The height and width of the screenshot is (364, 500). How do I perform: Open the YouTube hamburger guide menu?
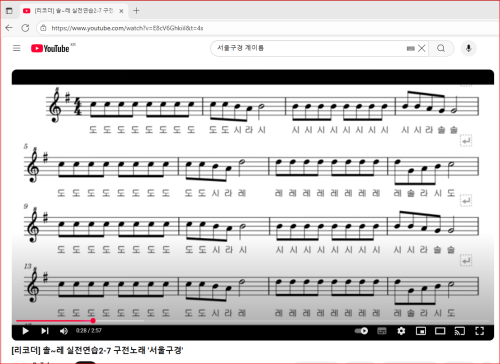click(17, 48)
